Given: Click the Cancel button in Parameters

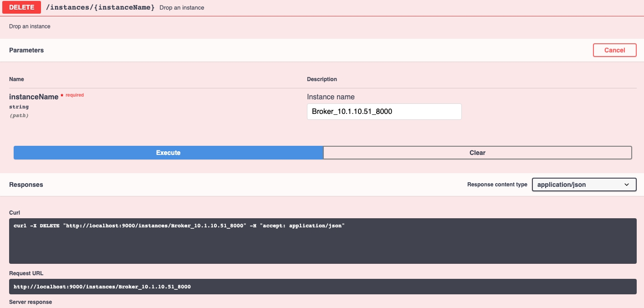Looking at the screenshot, I should click(x=614, y=50).
